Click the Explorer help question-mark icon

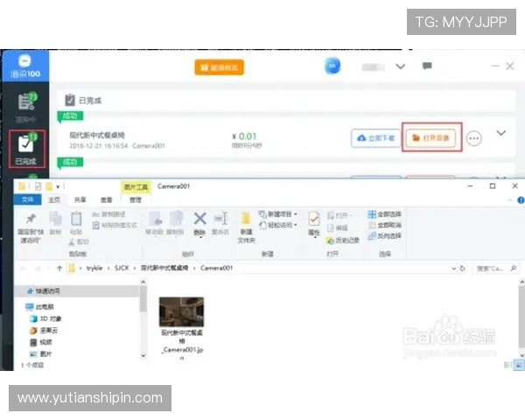point(521,200)
